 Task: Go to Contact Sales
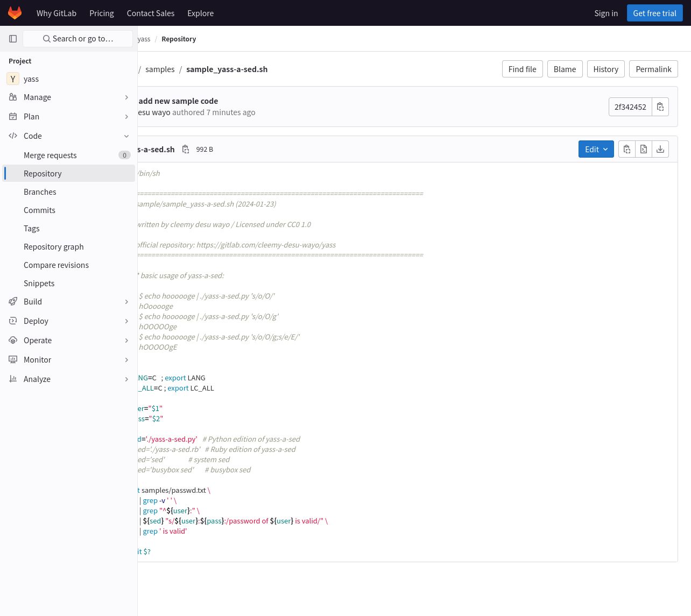point(151,13)
